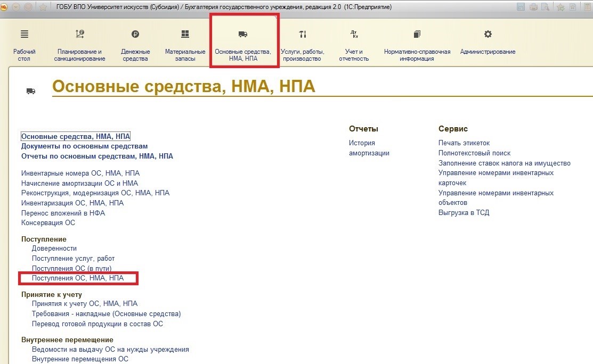
Task: Click Выгрузка в ТСД service link
Action: [x=464, y=212]
